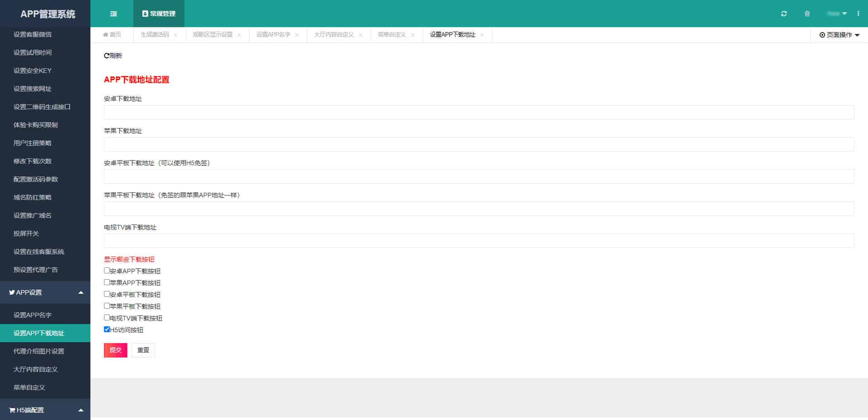Enable the 安卓APP下载按钮 checkbox

click(x=107, y=271)
